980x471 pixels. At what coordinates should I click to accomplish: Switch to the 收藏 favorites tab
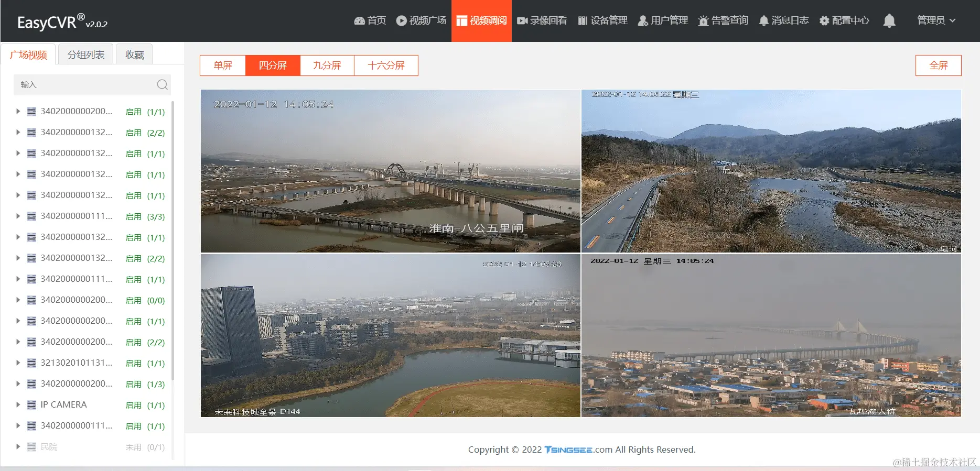coord(134,54)
